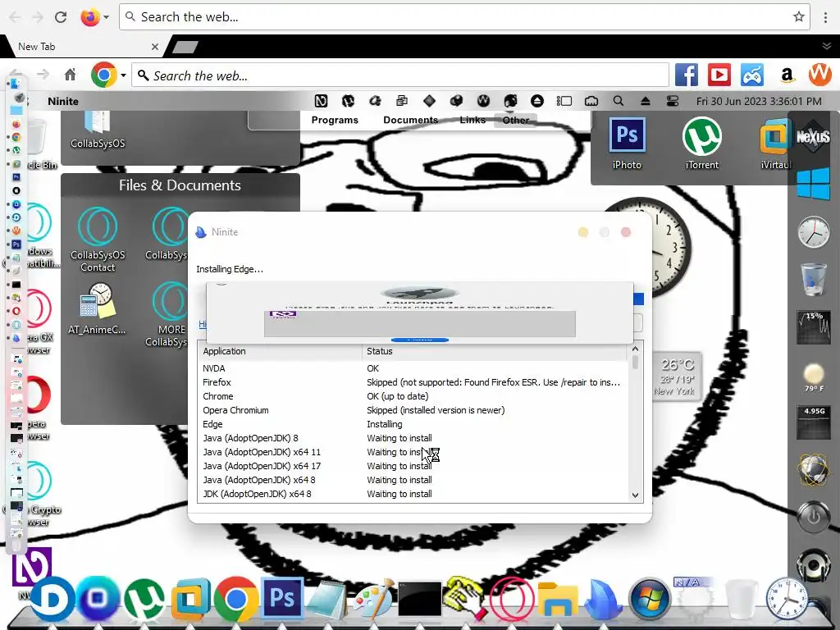Click the top Search the web field
This screenshot has width=840, height=630.
(464, 17)
